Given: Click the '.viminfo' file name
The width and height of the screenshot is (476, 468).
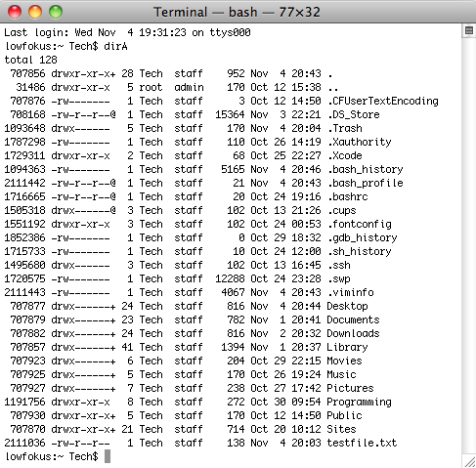Looking at the screenshot, I should tap(351, 292).
